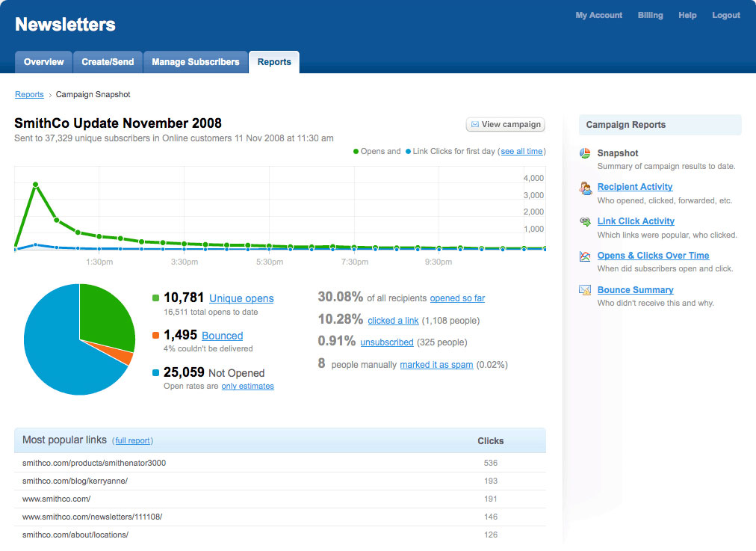
Task: Open the Overview tab
Action: pos(44,62)
